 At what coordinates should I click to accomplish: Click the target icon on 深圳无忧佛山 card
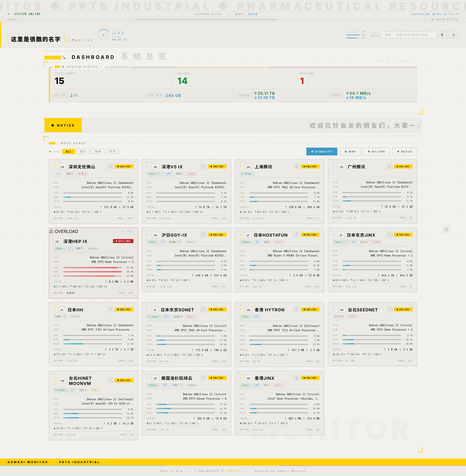(x=110, y=166)
